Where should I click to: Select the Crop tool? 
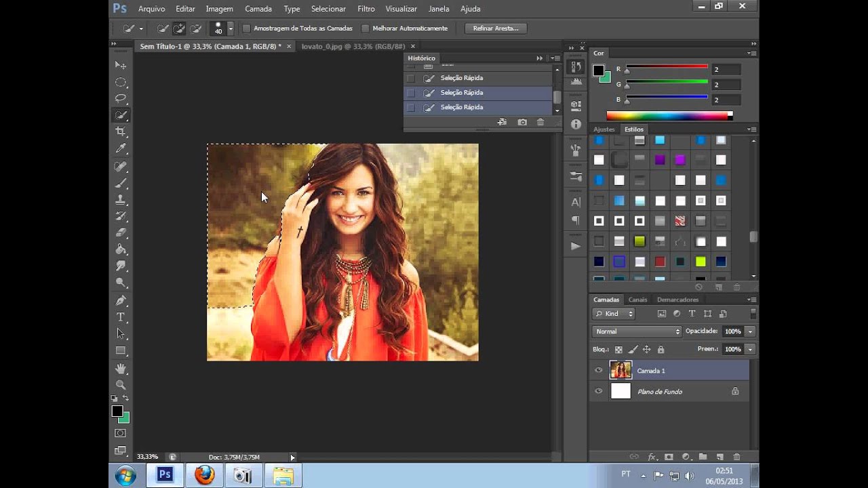[121, 131]
